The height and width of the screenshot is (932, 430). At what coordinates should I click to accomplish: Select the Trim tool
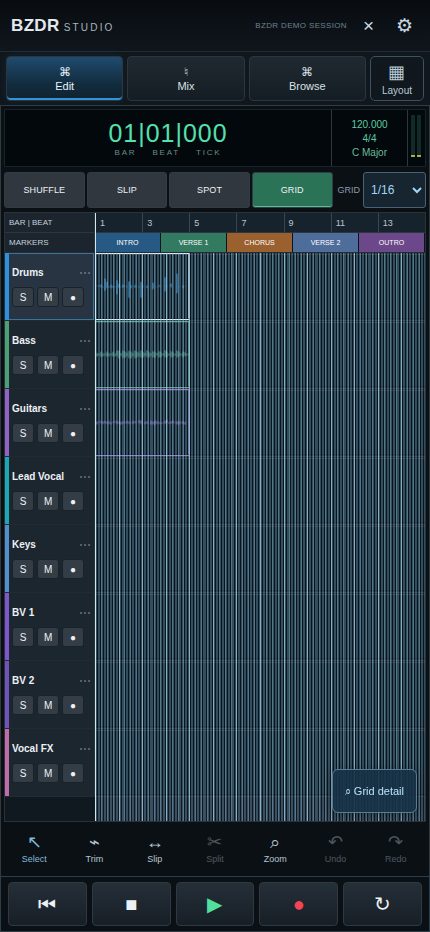(x=95, y=849)
